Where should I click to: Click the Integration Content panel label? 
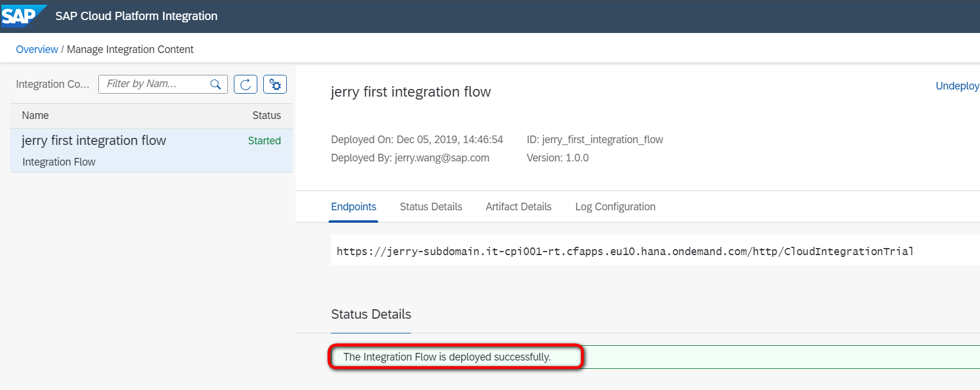click(52, 84)
